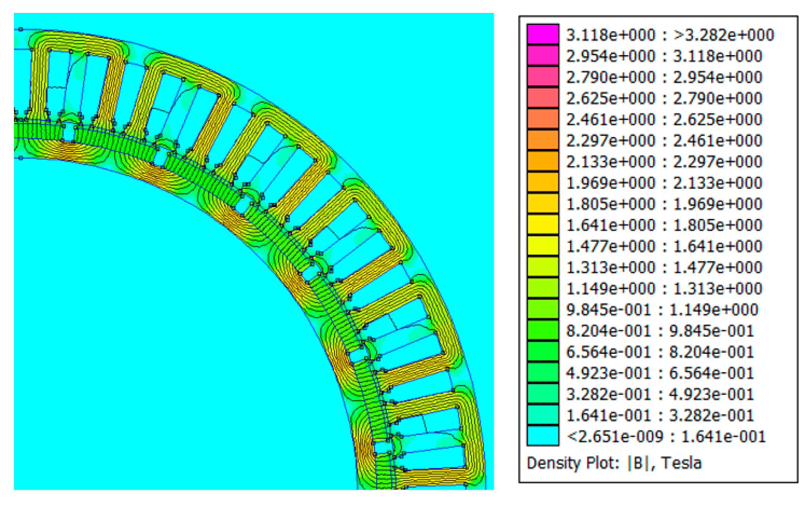Click the Density Plot |B|, Tesla caption
Screen dimensions: 812x507
pos(614,463)
